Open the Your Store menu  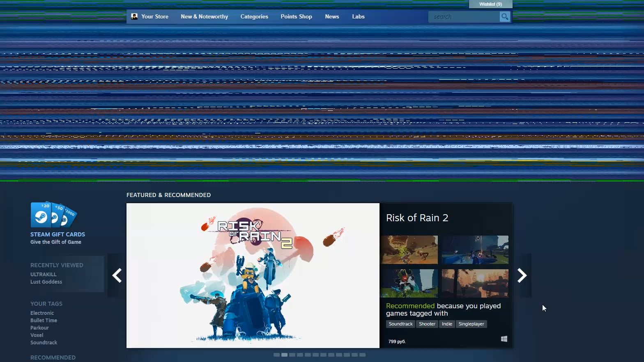coord(154,17)
